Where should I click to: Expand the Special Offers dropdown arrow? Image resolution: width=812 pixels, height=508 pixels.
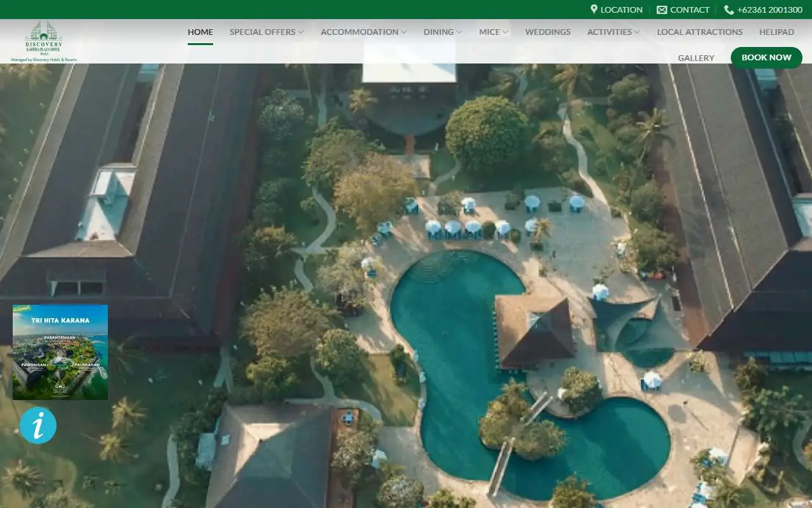tap(301, 32)
